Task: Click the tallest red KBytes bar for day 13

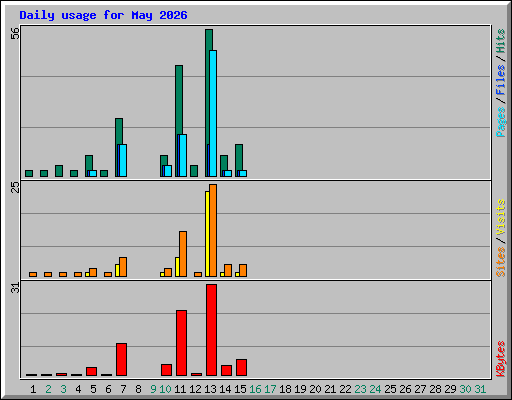Action: pyautogui.click(x=211, y=330)
